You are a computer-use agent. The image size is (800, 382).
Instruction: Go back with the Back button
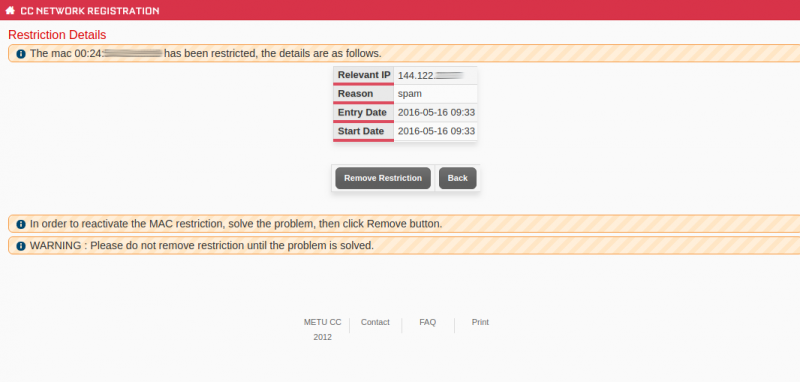click(x=458, y=178)
